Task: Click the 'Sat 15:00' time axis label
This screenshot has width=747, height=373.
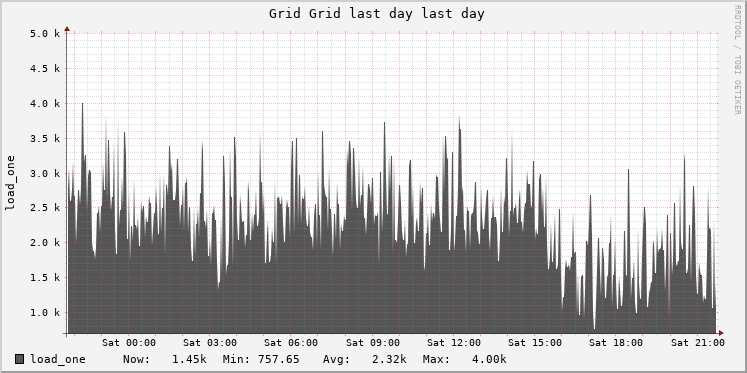Action: point(535,343)
